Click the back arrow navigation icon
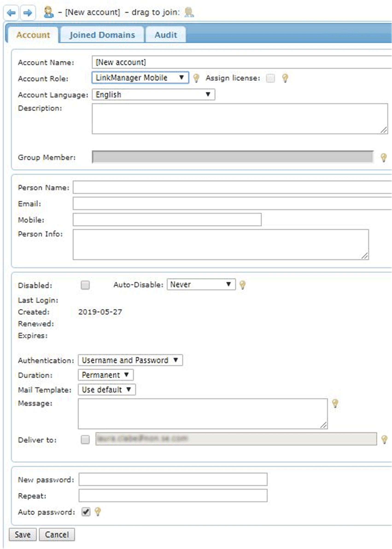The image size is (392, 549). [11, 12]
